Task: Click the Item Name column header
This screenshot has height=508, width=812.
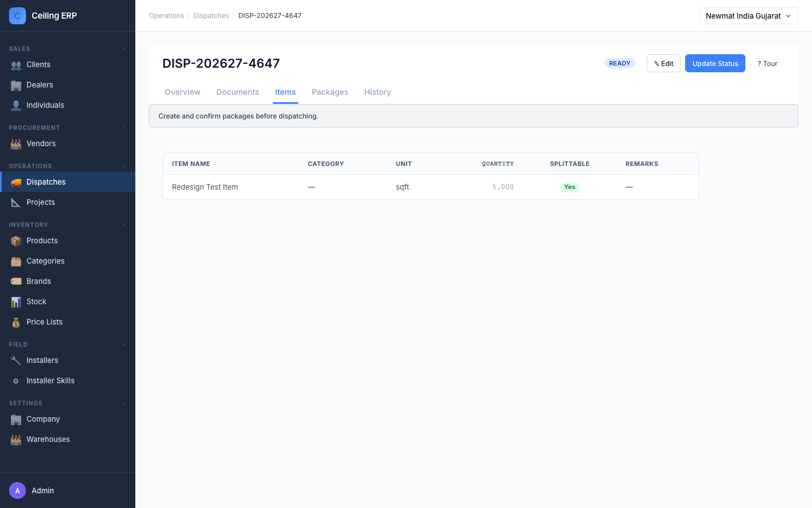Action: [191, 164]
